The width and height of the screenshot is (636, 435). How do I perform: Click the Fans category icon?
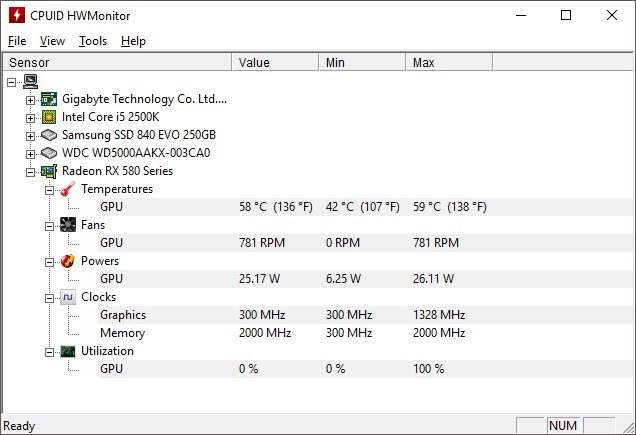point(67,225)
